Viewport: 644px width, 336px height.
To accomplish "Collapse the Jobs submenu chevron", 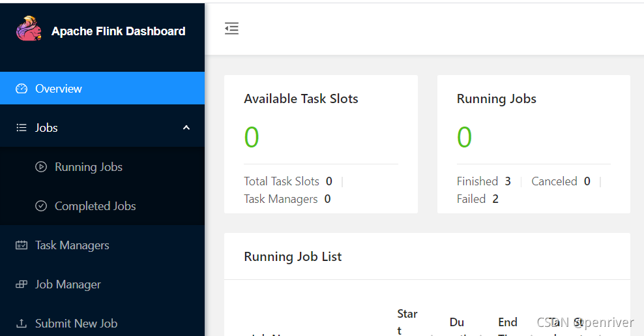I will (186, 127).
